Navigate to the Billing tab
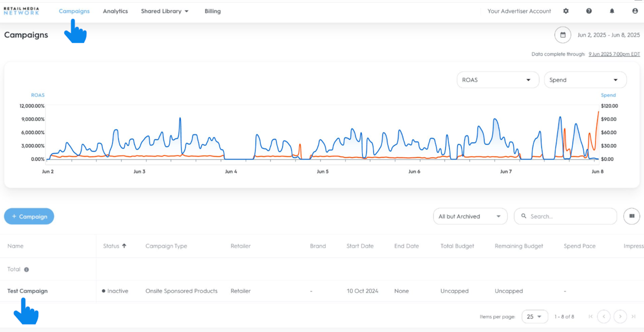 pos(212,11)
